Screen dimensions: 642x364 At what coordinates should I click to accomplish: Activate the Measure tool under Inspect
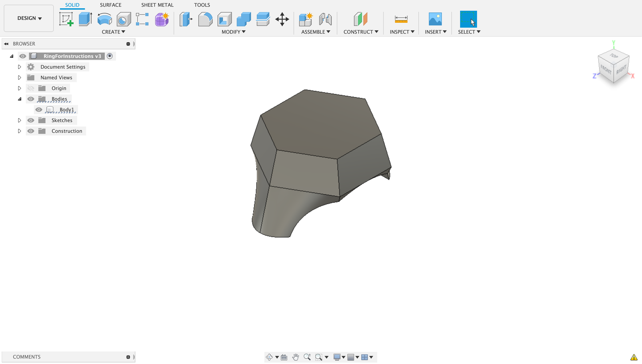400,19
